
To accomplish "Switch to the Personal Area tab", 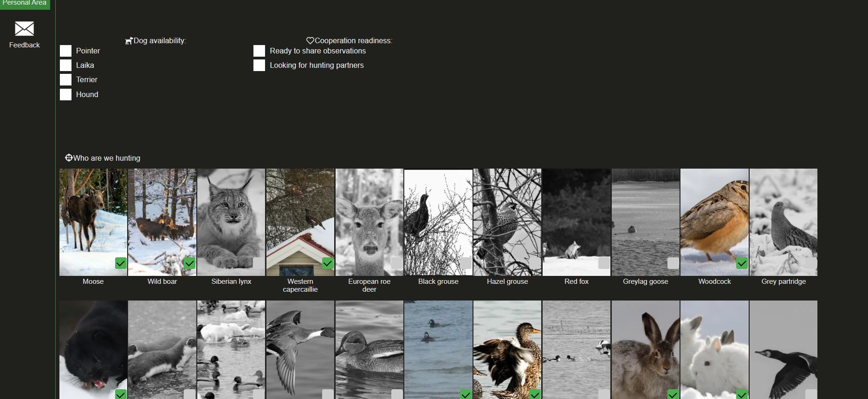I will click(x=25, y=4).
